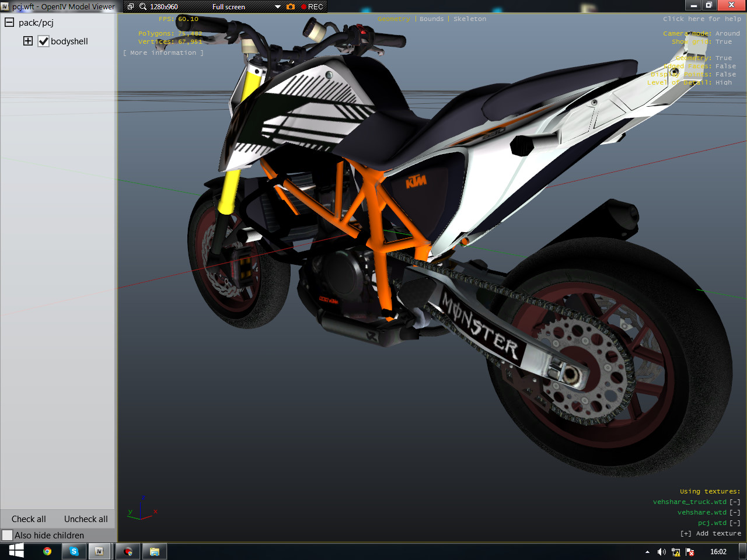Open Skype from the taskbar
Image resolution: width=747 pixels, height=560 pixels.
(74, 551)
